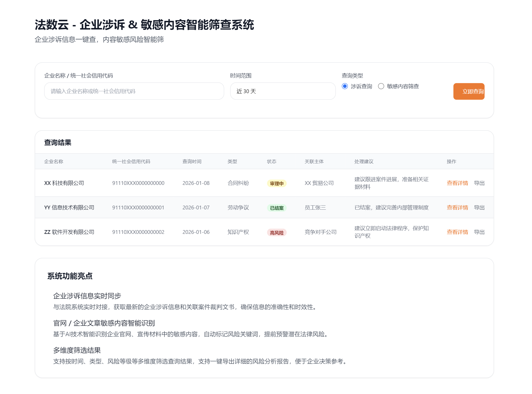Open 查看详情 for XX 科技有限公司
532x394 pixels.
coord(457,183)
